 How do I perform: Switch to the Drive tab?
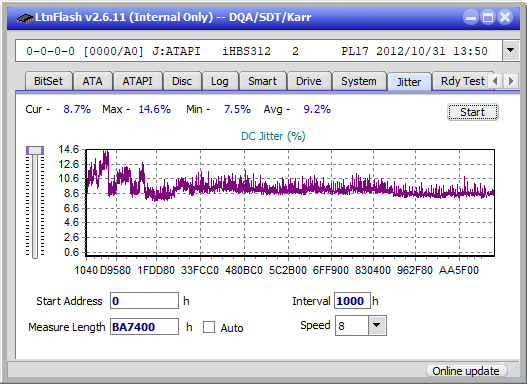(309, 81)
